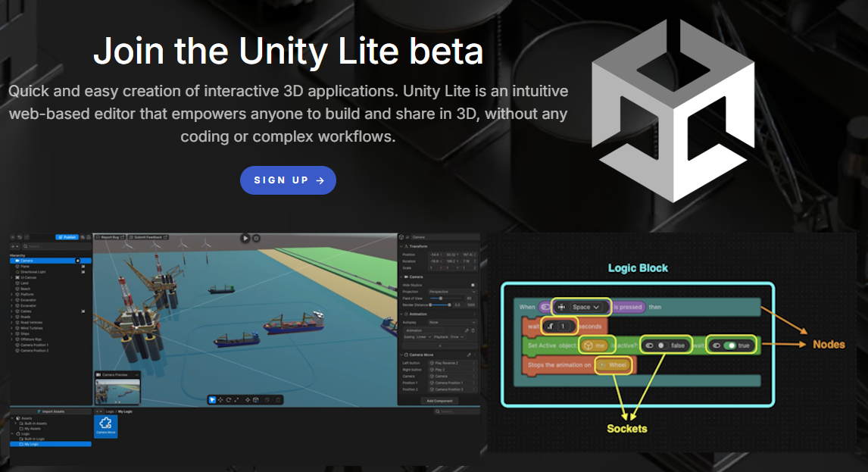Pick the Rotate tool in viewport toolbar
Viewport: 868px width, 472px height.
(229, 399)
